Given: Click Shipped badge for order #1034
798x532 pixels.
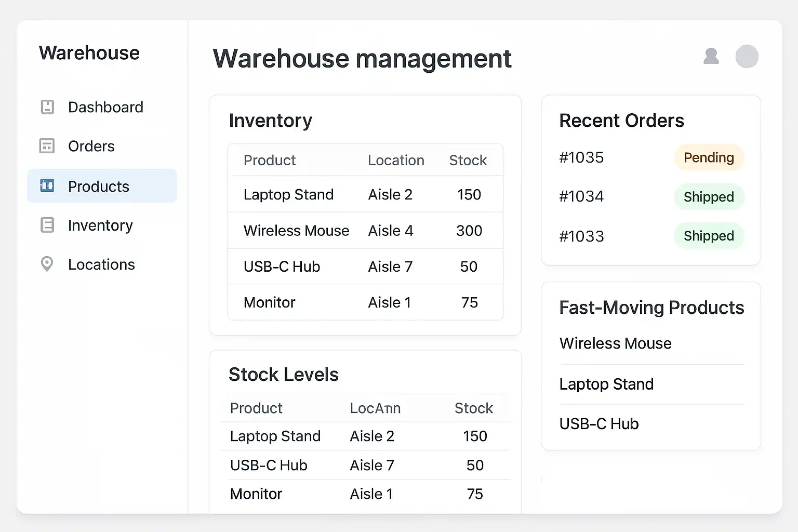Looking at the screenshot, I should coord(709,197).
